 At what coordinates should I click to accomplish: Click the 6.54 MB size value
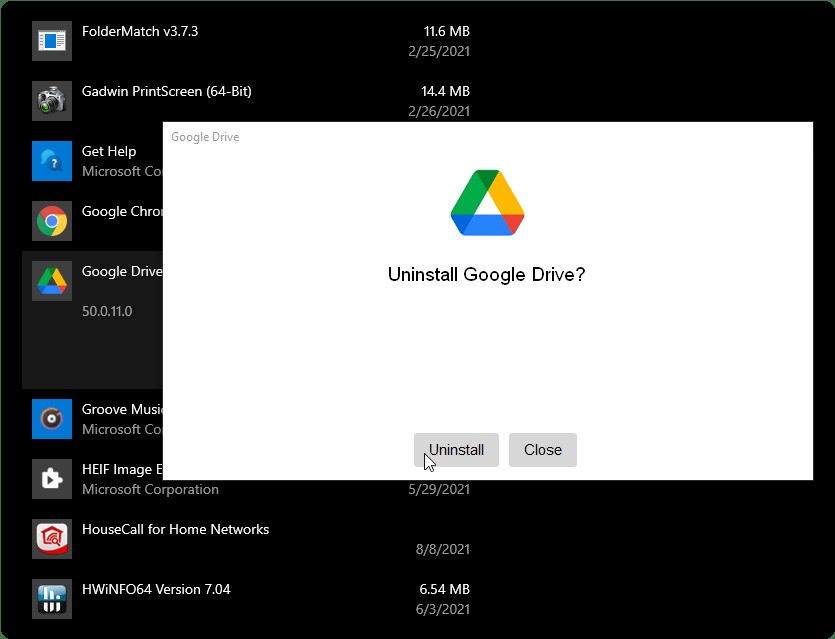445,589
